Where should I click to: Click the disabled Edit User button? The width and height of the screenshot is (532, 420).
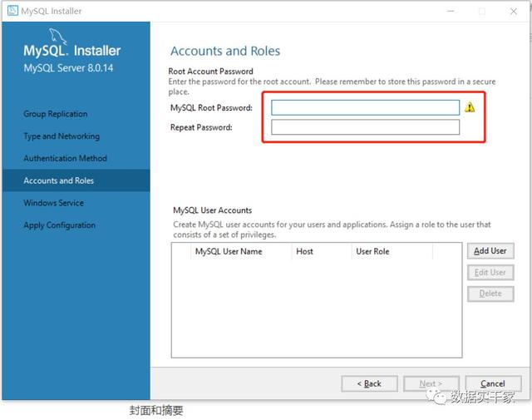click(490, 272)
